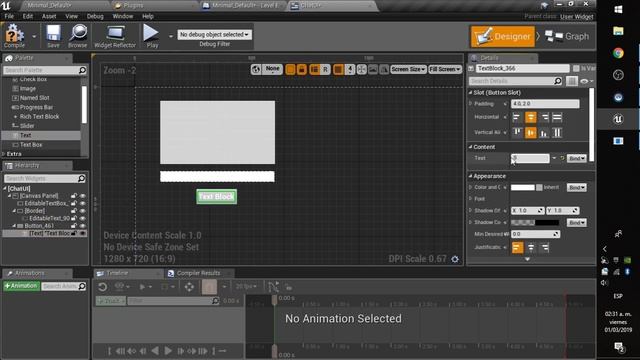Toggle the Inherit color checkbox
The image size is (640, 360).
coord(539,187)
